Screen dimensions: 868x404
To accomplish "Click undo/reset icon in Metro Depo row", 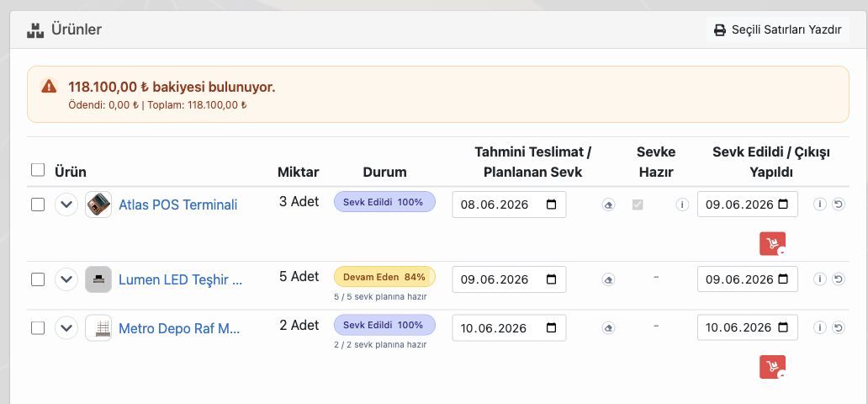I will coord(839,327).
